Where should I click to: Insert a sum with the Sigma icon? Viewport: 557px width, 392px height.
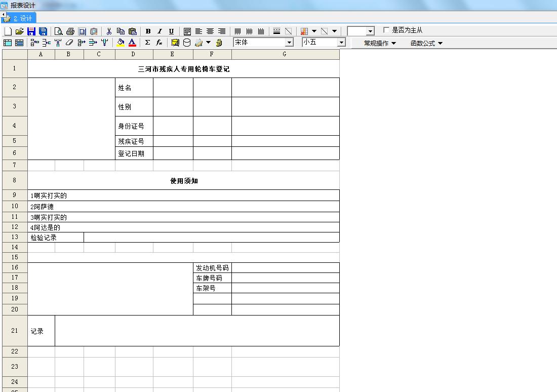[147, 43]
